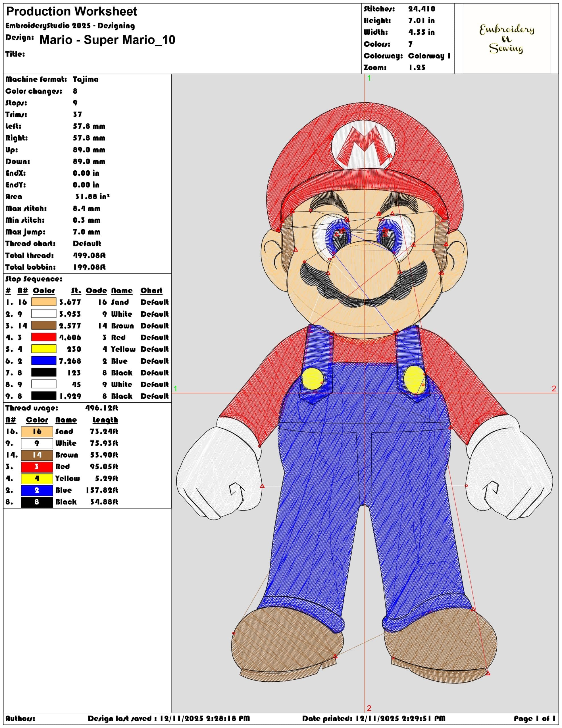Click the Brown swatch in Stop Sequence row 3
The width and height of the screenshot is (562, 728).
(44, 325)
